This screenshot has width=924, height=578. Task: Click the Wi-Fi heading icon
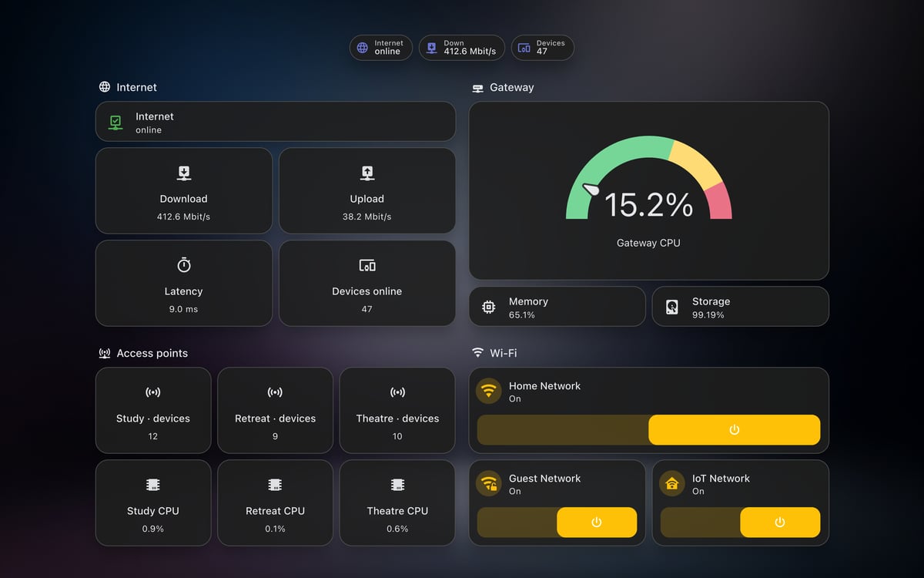pyautogui.click(x=477, y=353)
